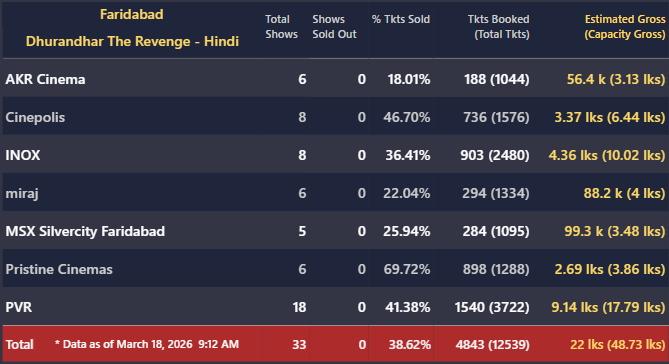Click AKR Cinema's 56.4 k (3.13 lks) gross
669x364 pixels.
(616, 79)
